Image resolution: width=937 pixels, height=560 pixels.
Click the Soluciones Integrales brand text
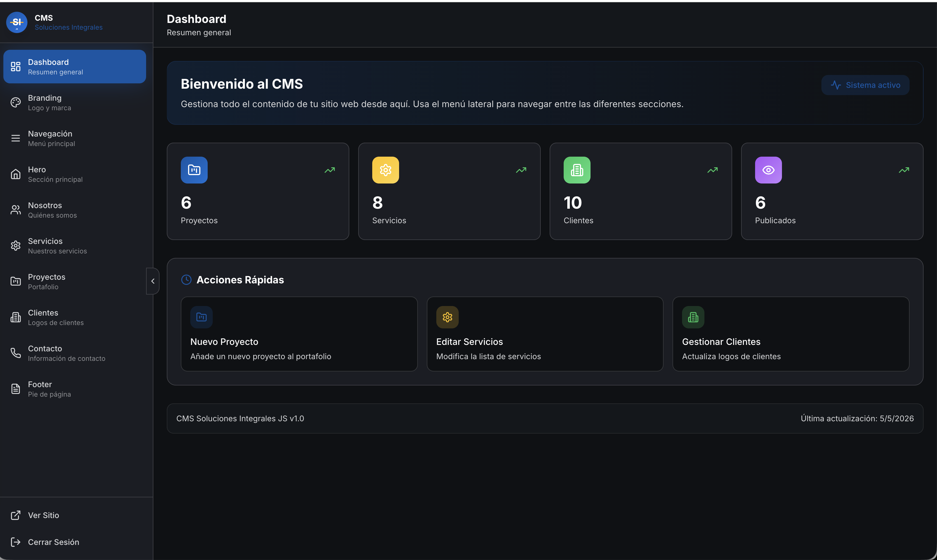click(69, 27)
